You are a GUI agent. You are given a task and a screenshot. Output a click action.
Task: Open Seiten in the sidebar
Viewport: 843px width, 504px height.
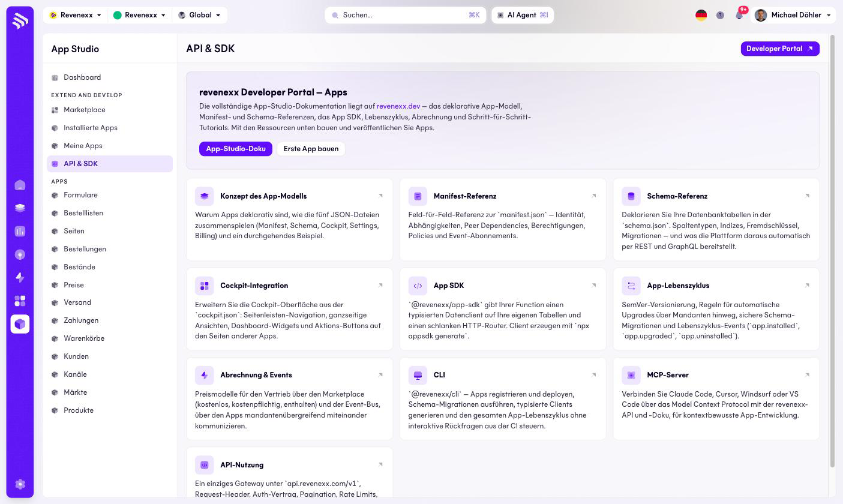[x=110, y=231]
